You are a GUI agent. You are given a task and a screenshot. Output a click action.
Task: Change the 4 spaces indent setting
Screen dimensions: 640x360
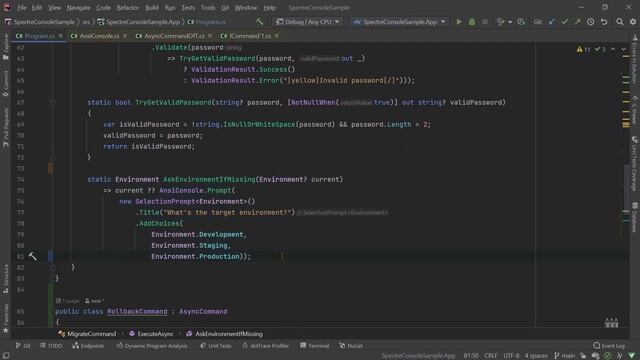(x=536, y=356)
